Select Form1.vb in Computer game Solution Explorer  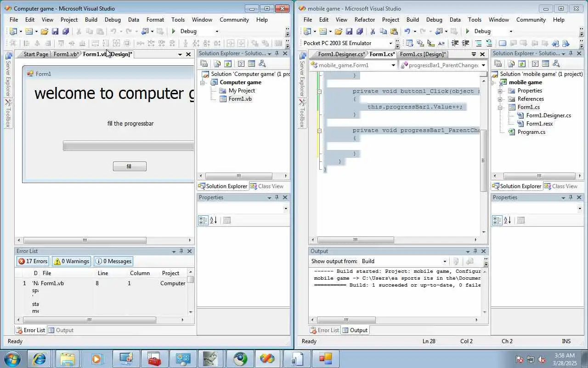(240, 99)
